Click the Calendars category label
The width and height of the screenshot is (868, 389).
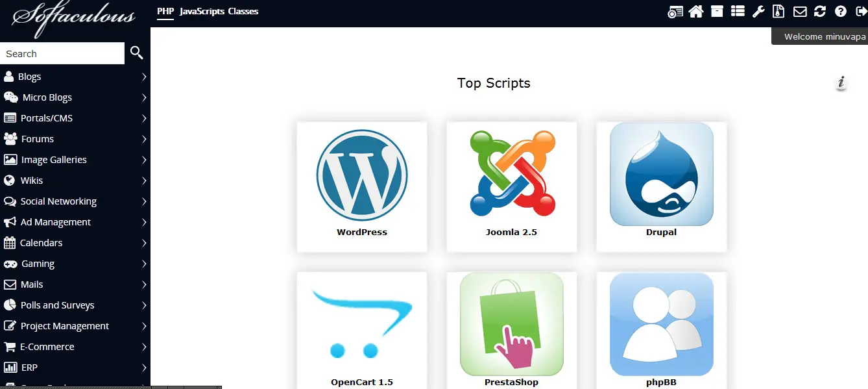[x=41, y=243]
